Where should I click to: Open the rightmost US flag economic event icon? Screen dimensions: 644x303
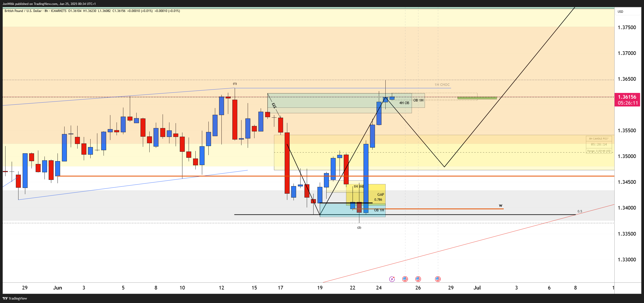coord(438,279)
